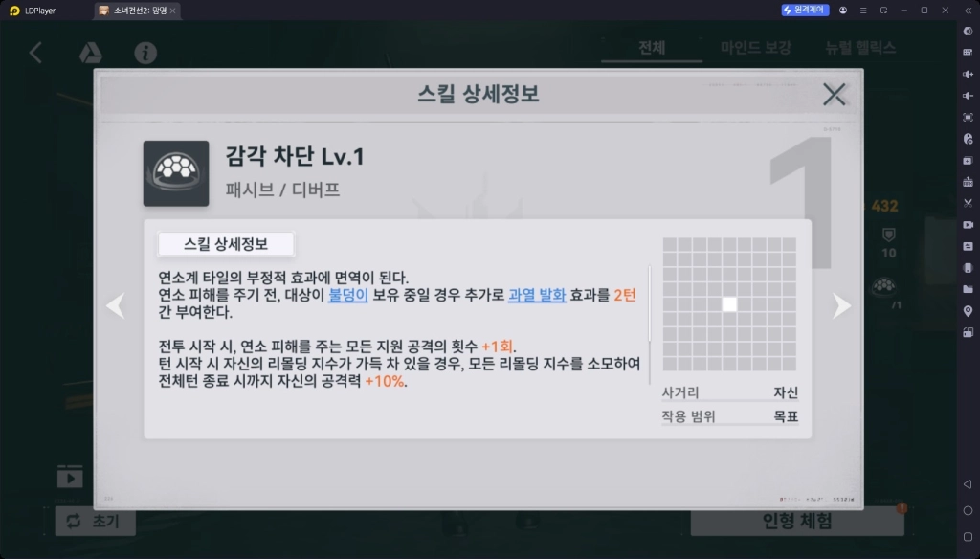Open LDPlayer hamburger menu
Viewport: 980px width, 559px height.
click(x=863, y=10)
